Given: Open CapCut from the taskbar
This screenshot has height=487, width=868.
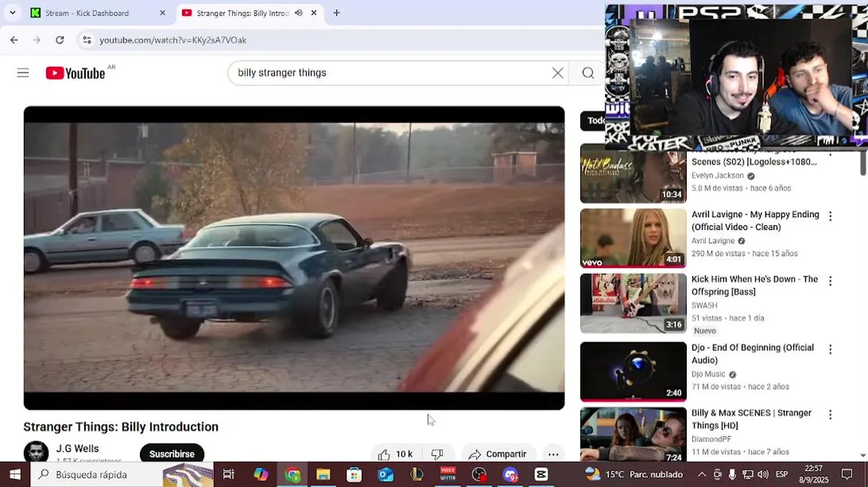Looking at the screenshot, I should pyautogui.click(x=541, y=474).
